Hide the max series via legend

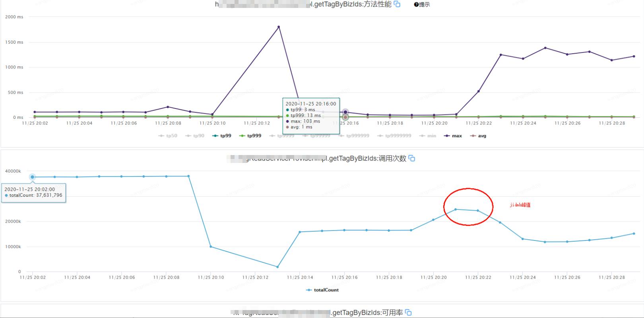453,136
